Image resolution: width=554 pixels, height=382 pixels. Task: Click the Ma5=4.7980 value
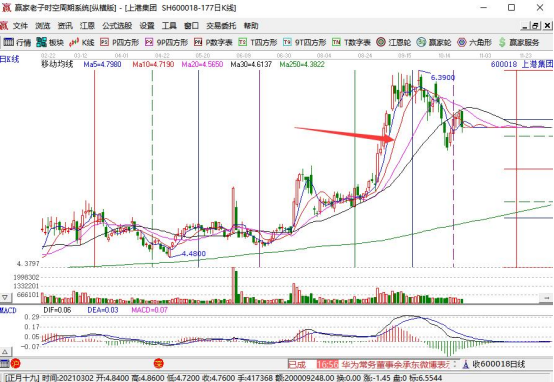pyautogui.click(x=102, y=64)
